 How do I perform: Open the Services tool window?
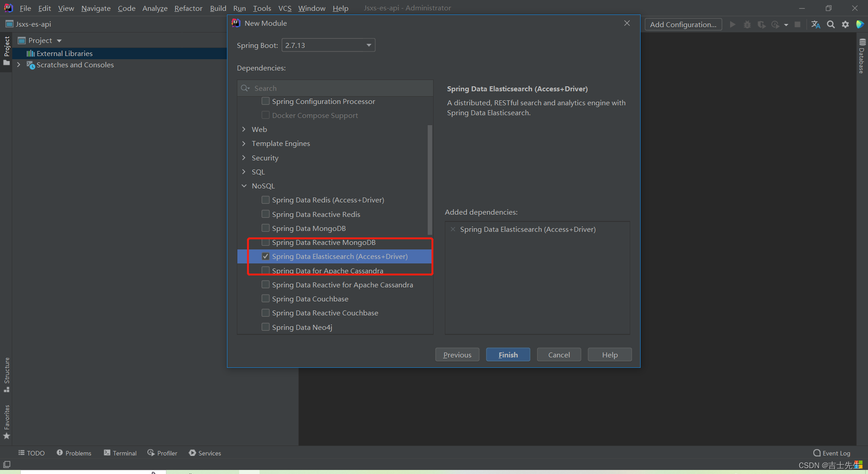(205, 453)
